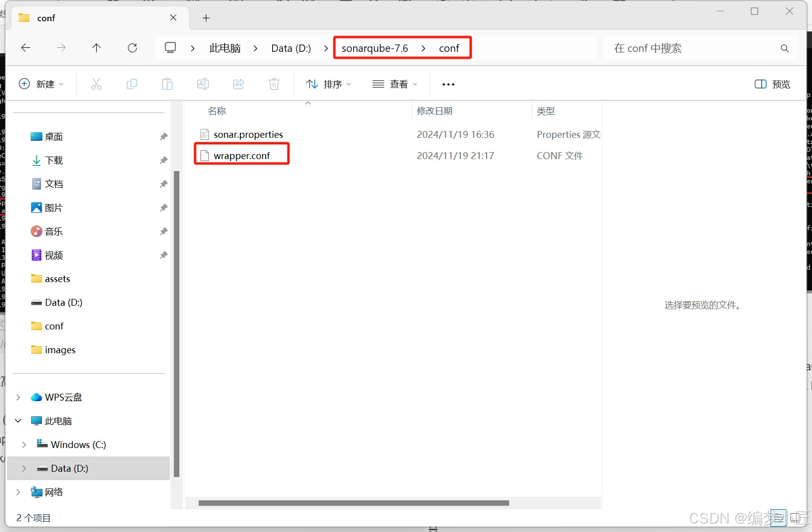
Task: Click Data (D:) breadcrumb in address bar
Action: click(x=291, y=48)
